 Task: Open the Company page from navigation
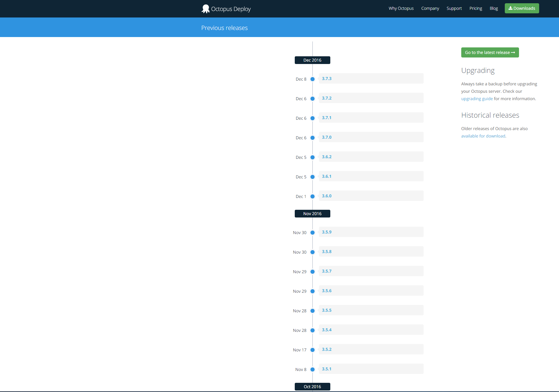point(430,8)
